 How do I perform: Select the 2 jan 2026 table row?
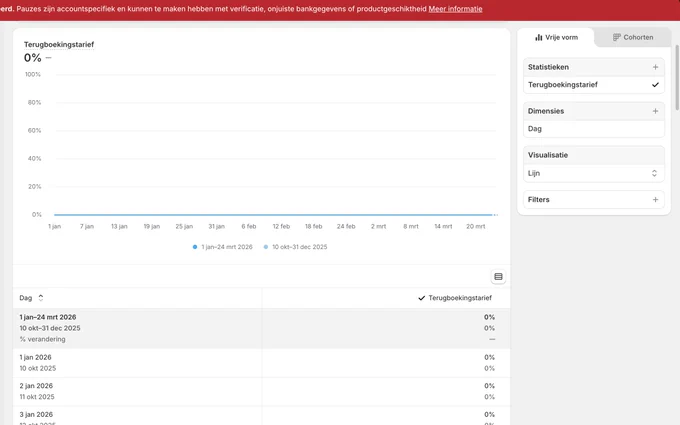click(262, 392)
